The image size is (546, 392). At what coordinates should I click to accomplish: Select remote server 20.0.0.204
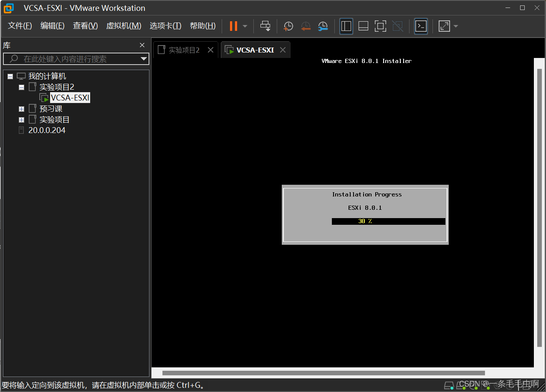[47, 131]
